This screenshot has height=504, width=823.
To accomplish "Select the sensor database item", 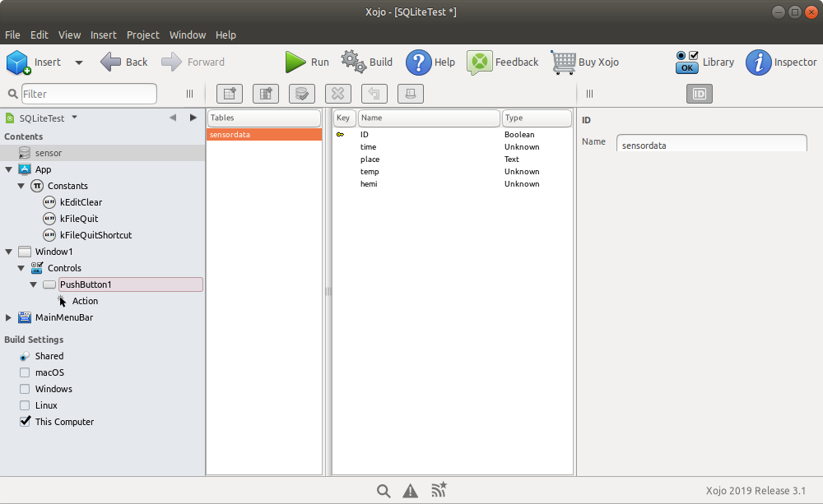I will coord(102,153).
